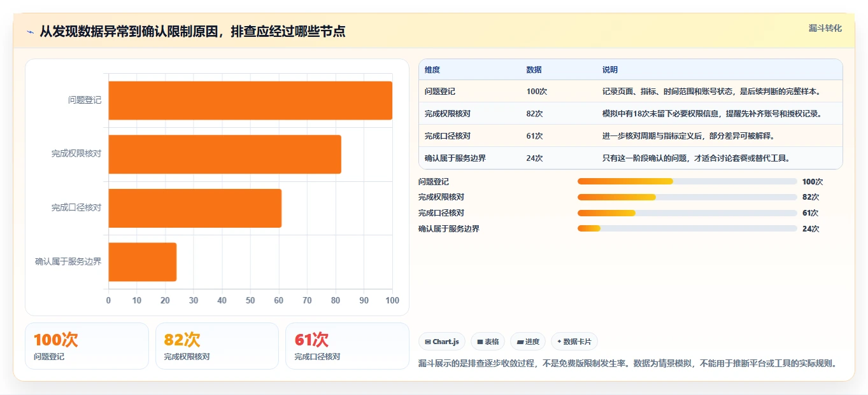Click the description starting 只有这一阶段确认
Viewport: 868px width, 395px height.
pyautogui.click(x=697, y=158)
